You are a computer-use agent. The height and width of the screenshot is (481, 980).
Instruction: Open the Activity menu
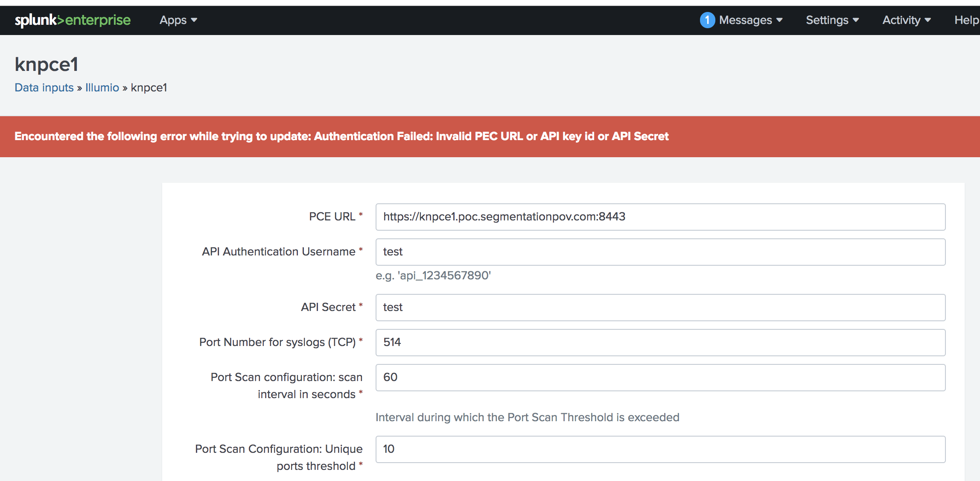[907, 20]
